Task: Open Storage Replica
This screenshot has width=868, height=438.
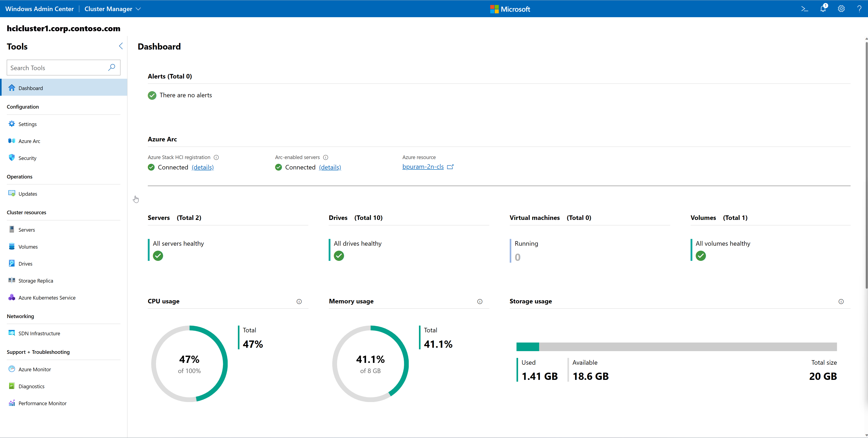Action: point(35,280)
